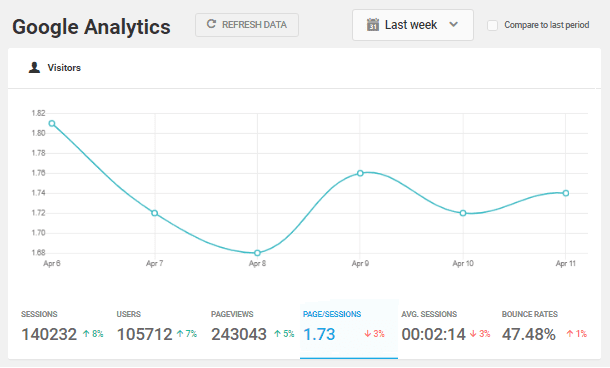Viewport: 610px width, 368px height.
Task: Click the green up arrow next to Users
Action: point(180,333)
